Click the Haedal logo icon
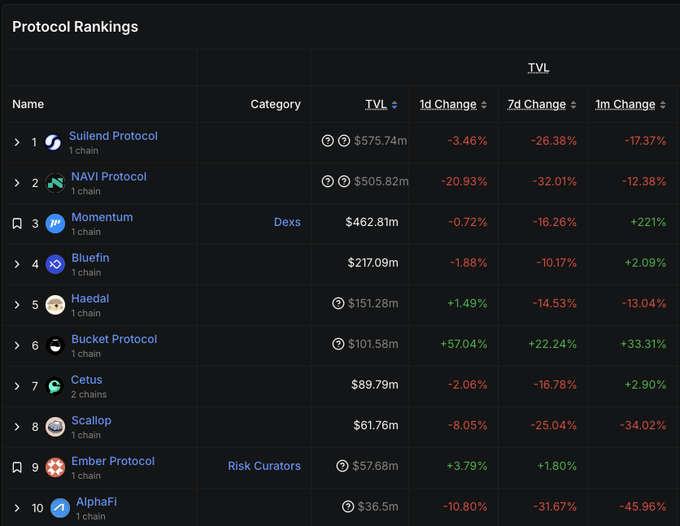Screen dimensions: 680x526 coord(55,305)
